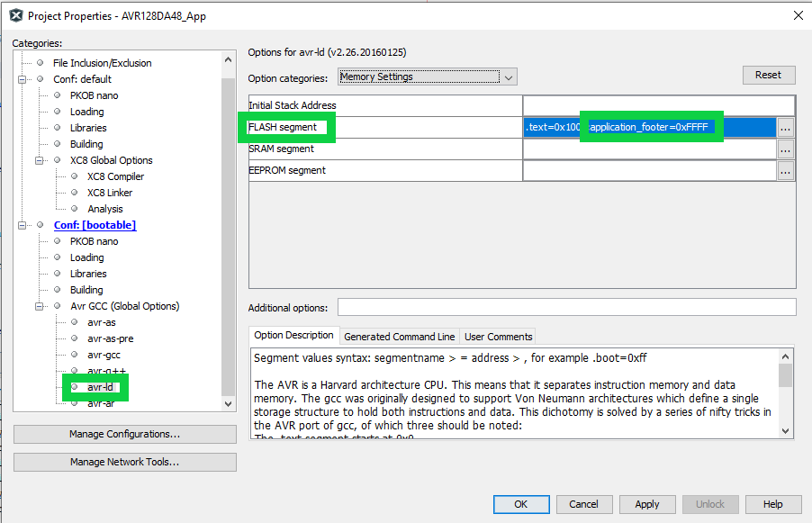812x523 pixels.
Task: Open Manage Configurations dialog
Action: pyautogui.click(x=124, y=435)
